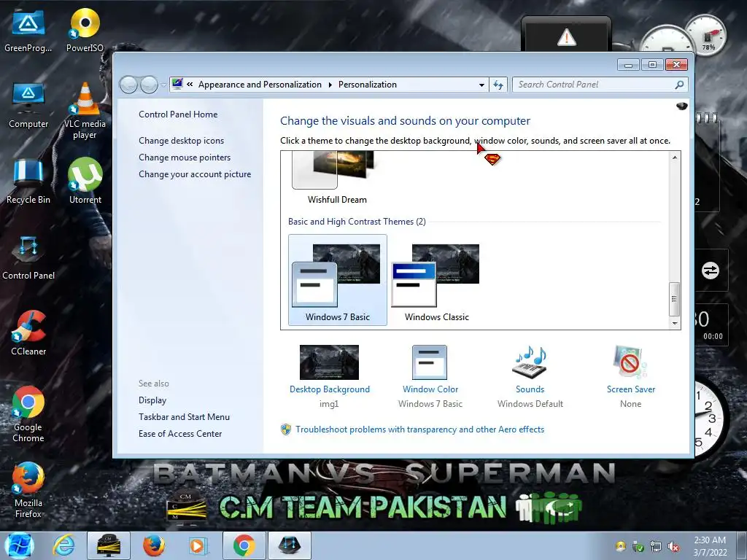Open Taskbar and Start Menu link
The width and height of the screenshot is (747, 560).
(x=184, y=416)
